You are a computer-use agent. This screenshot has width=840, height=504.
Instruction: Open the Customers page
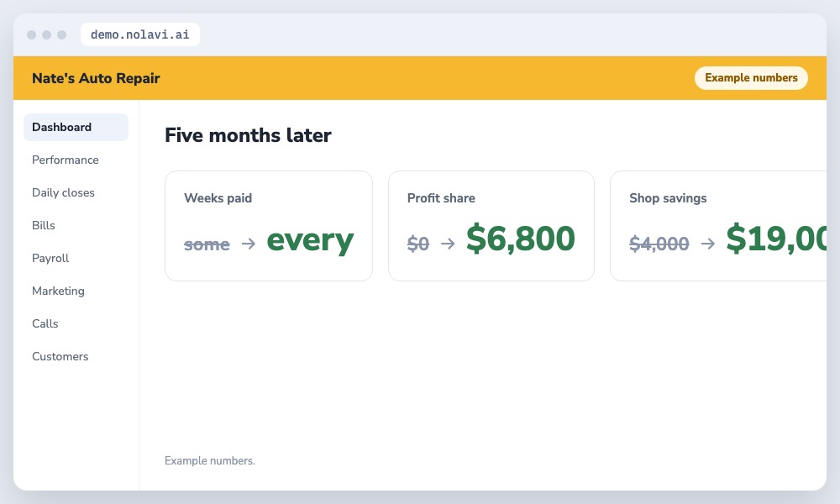60,356
